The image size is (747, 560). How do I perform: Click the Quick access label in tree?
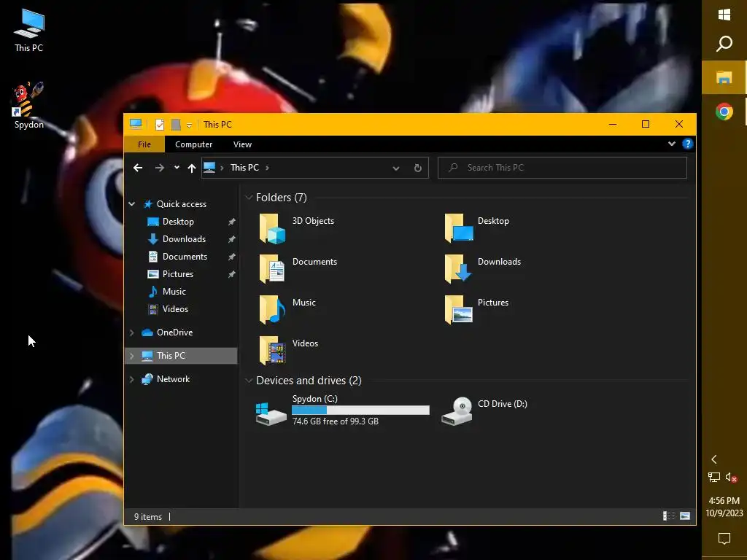pyautogui.click(x=182, y=204)
